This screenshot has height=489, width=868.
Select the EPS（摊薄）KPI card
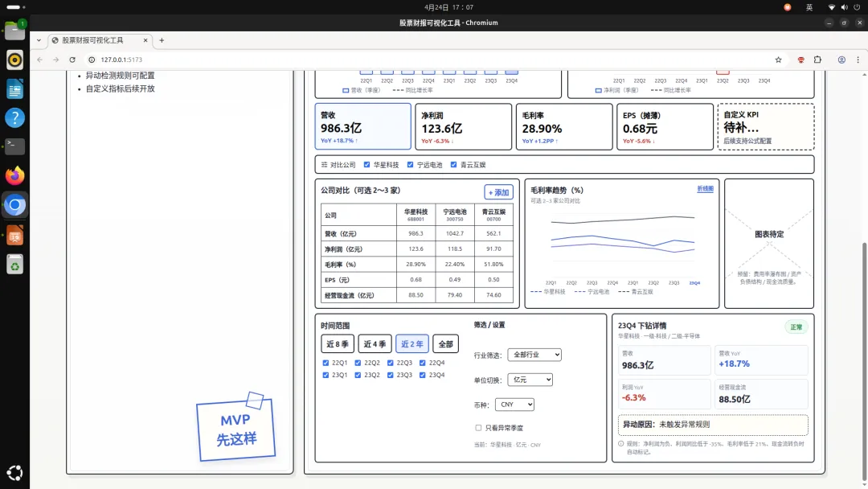pyautogui.click(x=665, y=126)
